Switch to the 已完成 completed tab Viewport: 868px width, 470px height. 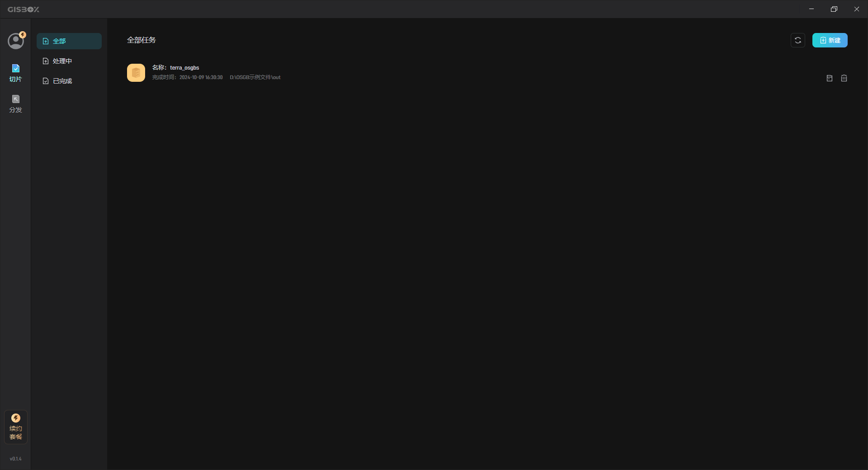point(69,81)
